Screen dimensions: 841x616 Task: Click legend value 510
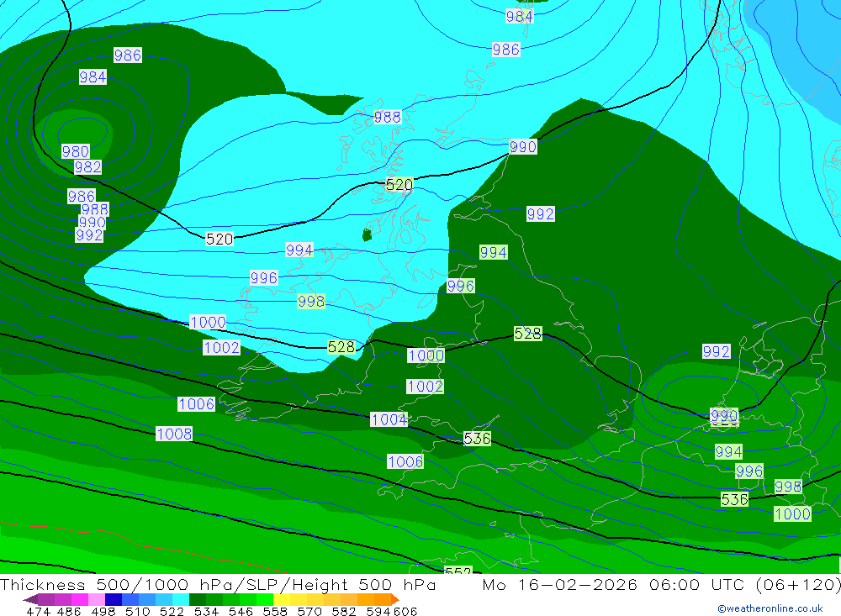tap(138, 612)
